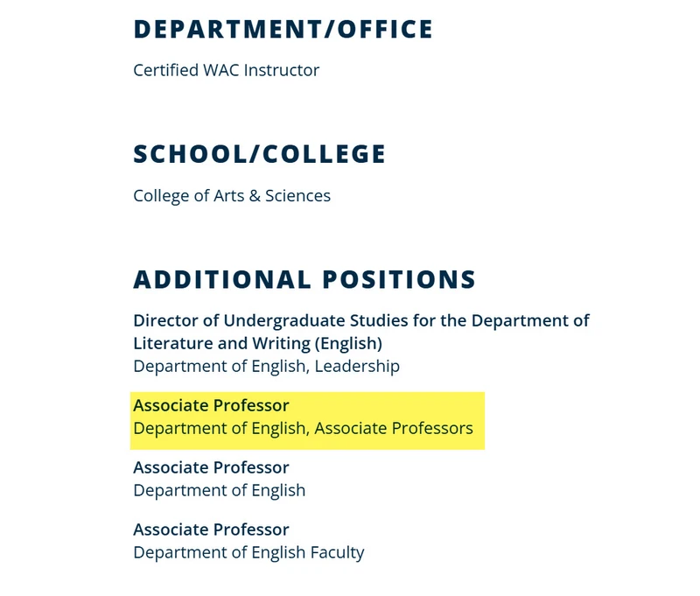Open College of Arts & Sciences link

click(232, 196)
